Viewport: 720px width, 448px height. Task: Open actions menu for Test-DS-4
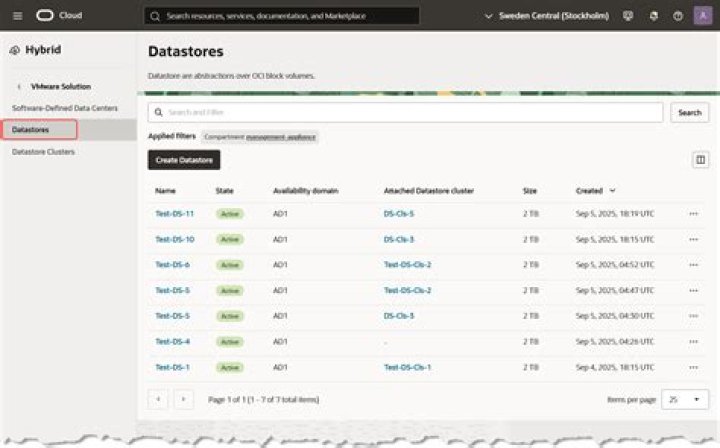pos(693,342)
